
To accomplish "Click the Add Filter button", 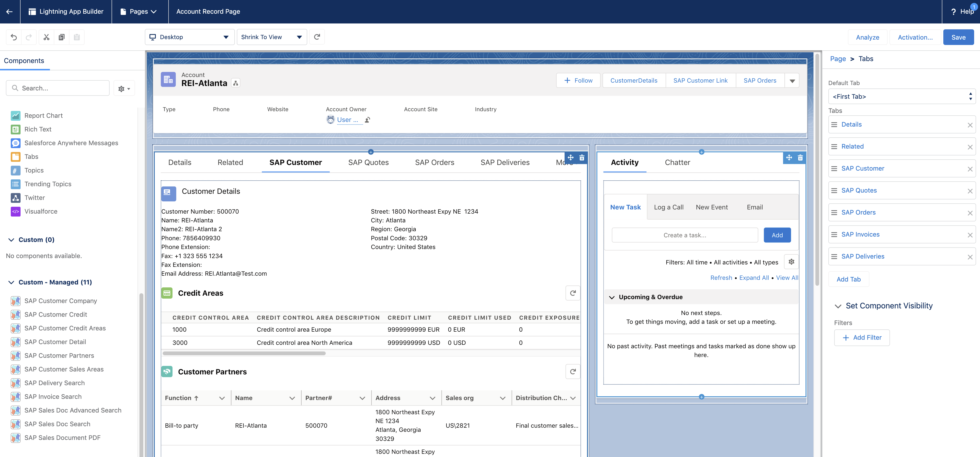I will pos(862,337).
